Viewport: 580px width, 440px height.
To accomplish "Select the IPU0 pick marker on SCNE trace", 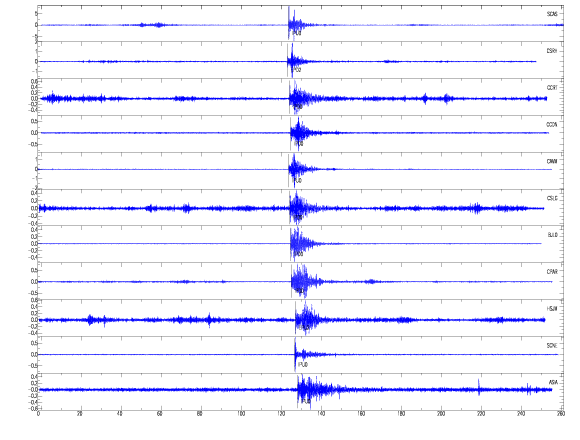I will [x=303, y=365].
